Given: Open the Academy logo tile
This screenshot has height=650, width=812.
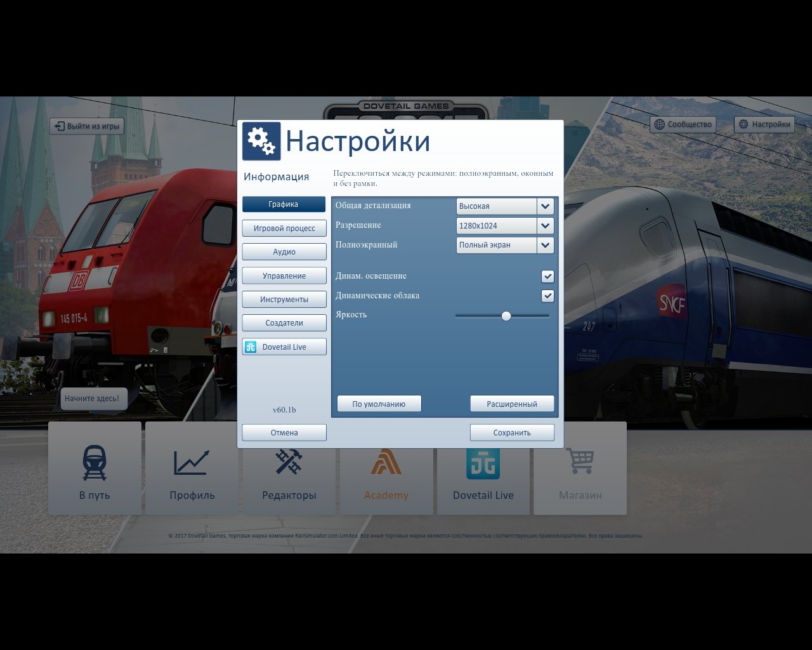Looking at the screenshot, I should (386, 463).
